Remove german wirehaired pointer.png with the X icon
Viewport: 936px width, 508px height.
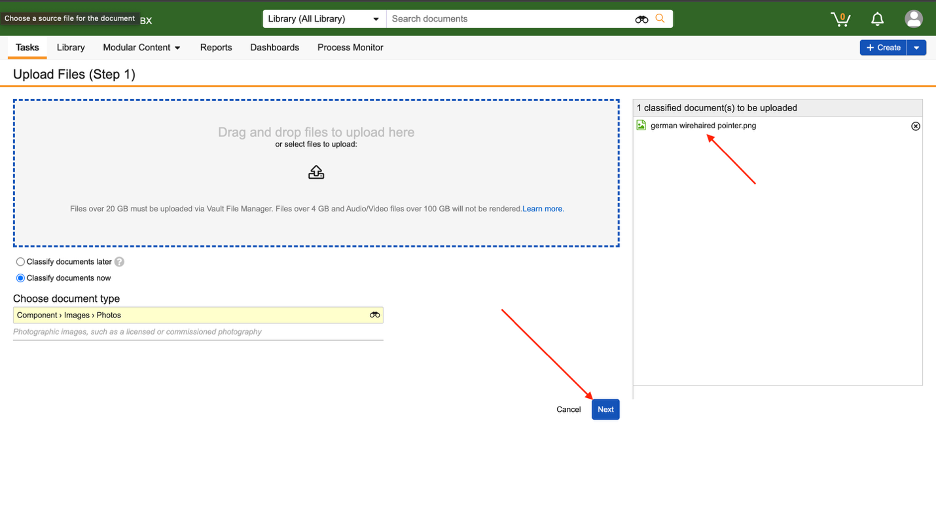click(915, 126)
